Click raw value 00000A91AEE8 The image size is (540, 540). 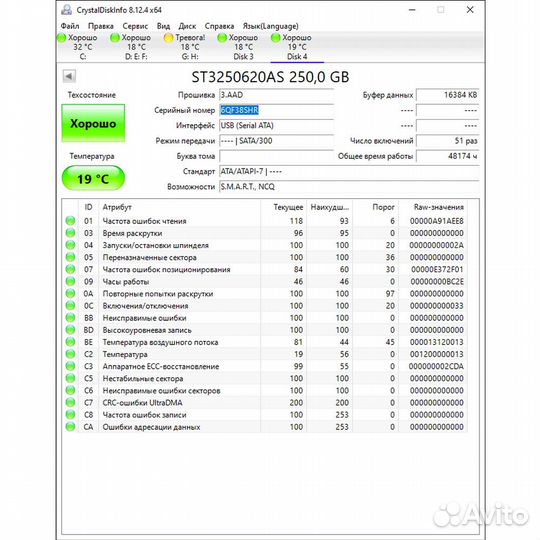[436, 221]
